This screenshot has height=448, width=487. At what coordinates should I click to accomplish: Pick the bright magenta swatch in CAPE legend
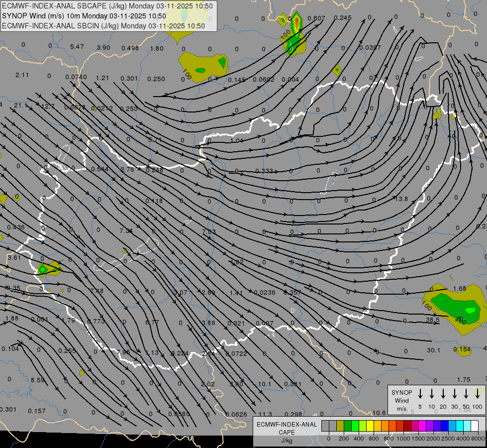pos(422,426)
